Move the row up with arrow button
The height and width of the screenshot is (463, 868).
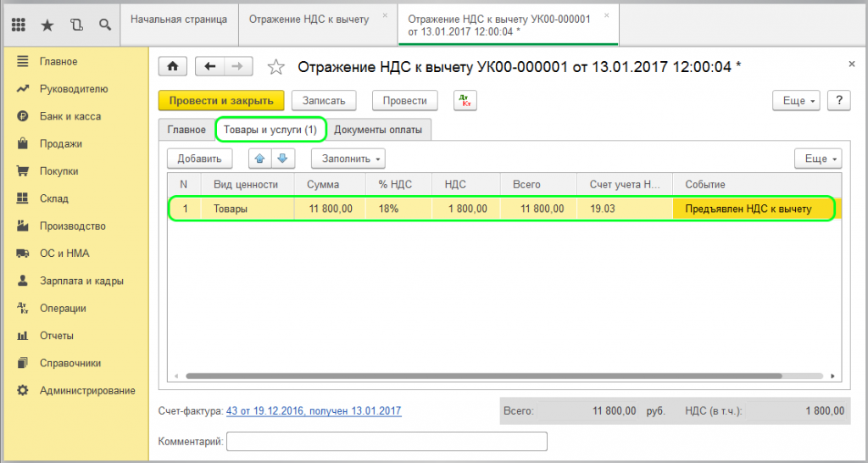click(260, 159)
